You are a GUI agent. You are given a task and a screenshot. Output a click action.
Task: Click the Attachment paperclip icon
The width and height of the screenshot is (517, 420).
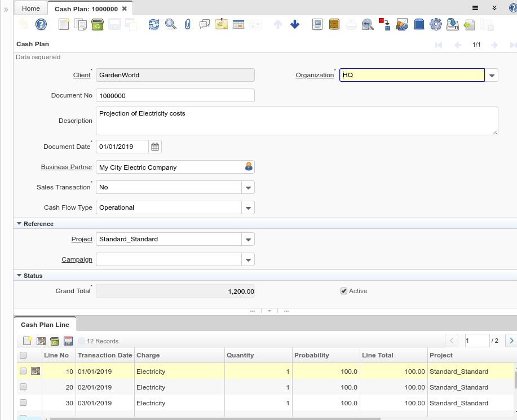(188, 24)
